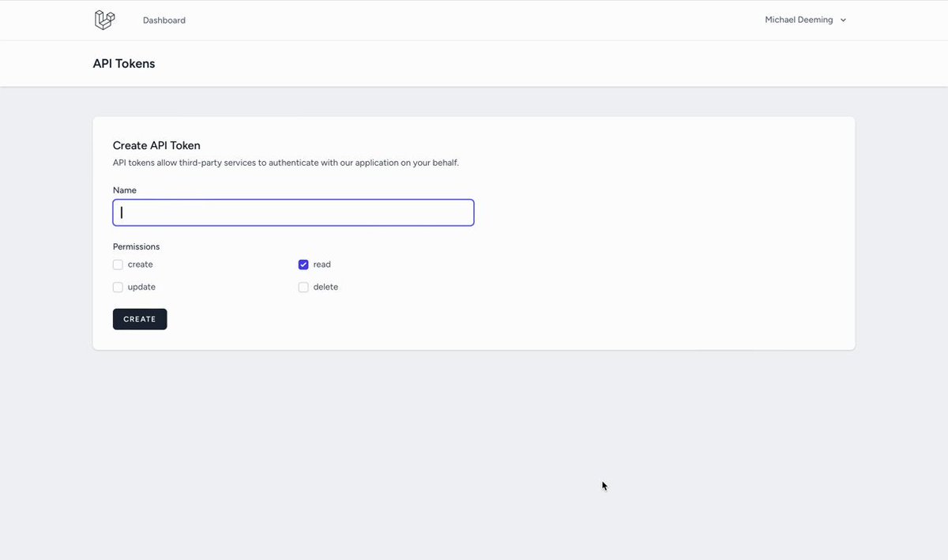
Task: Click the API Tokens page heading
Action: click(x=124, y=64)
